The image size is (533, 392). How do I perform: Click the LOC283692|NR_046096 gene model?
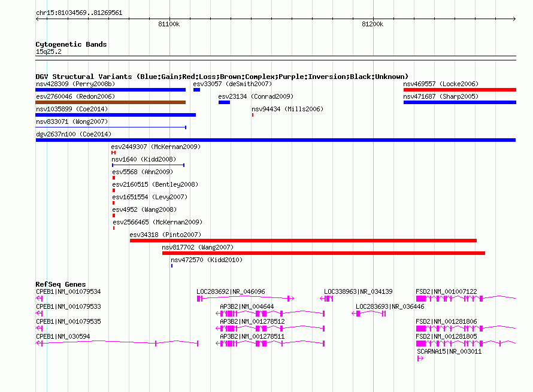pyautogui.click(x=246, y=298)
